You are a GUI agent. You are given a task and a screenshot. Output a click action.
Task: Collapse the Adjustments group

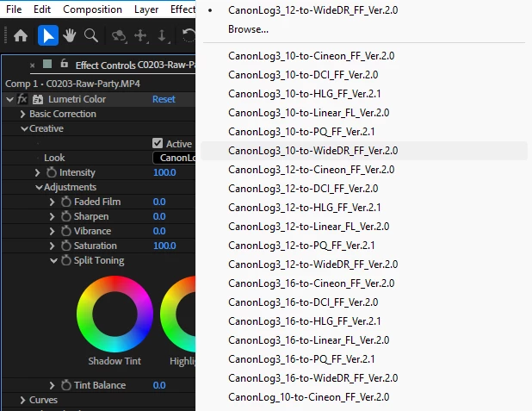pos(39,187)
